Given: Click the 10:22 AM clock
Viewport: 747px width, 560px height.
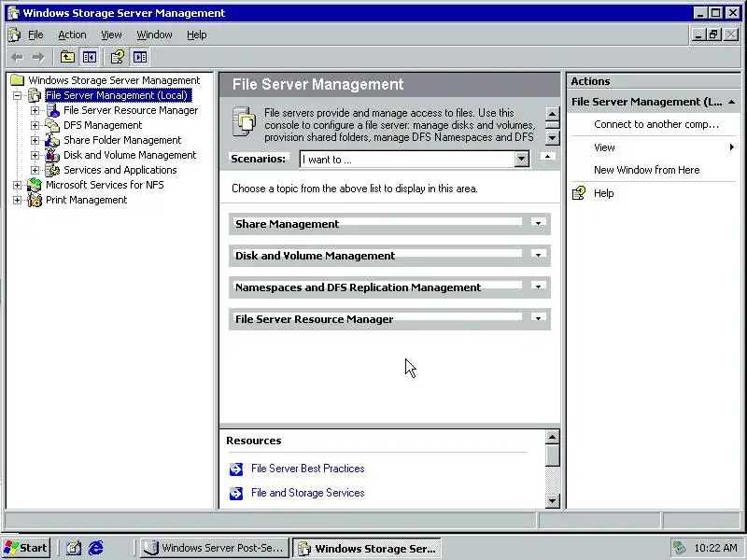Looking at the screenshot, I should pos(715,548).
